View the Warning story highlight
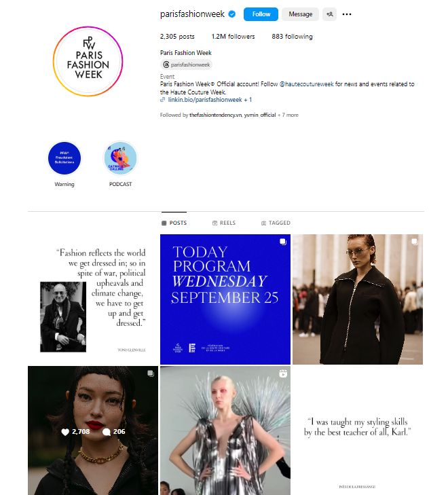The height and width of the screenshot is (495, 448). (64, 158)
